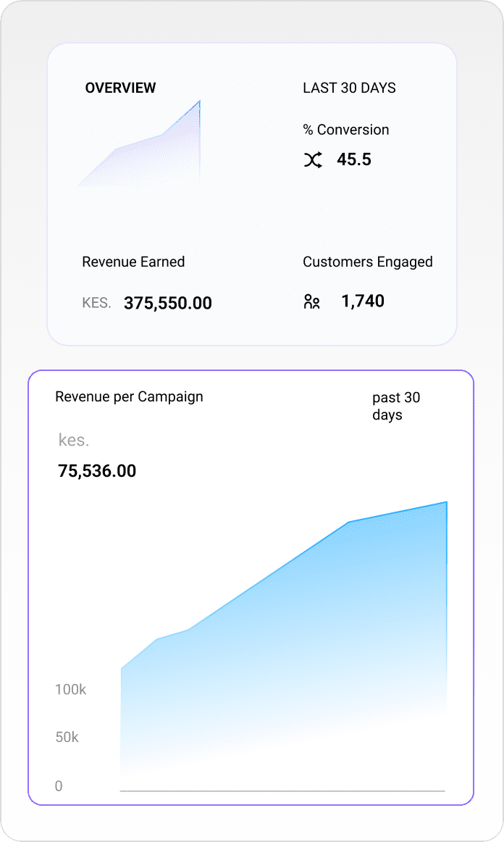
Task: Click the 100k axis label
Action: coord(70,689)
